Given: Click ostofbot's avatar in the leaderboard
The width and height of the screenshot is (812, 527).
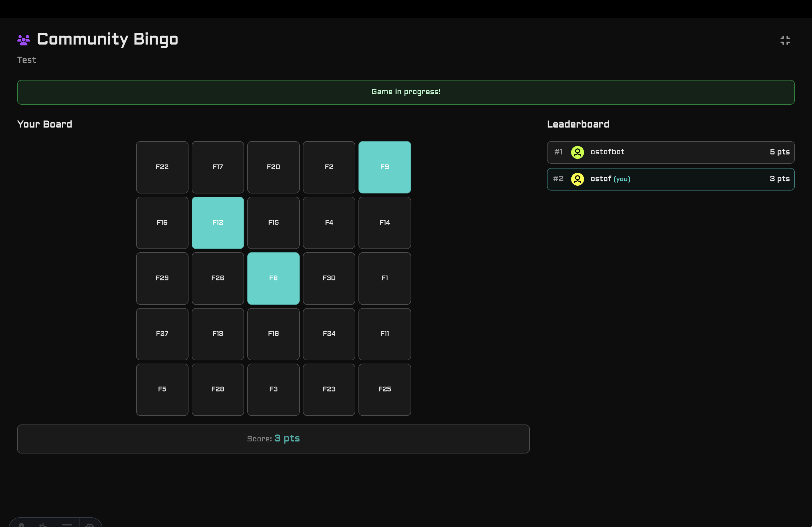Looking at the screenshot, I should [x=577, y=152].
